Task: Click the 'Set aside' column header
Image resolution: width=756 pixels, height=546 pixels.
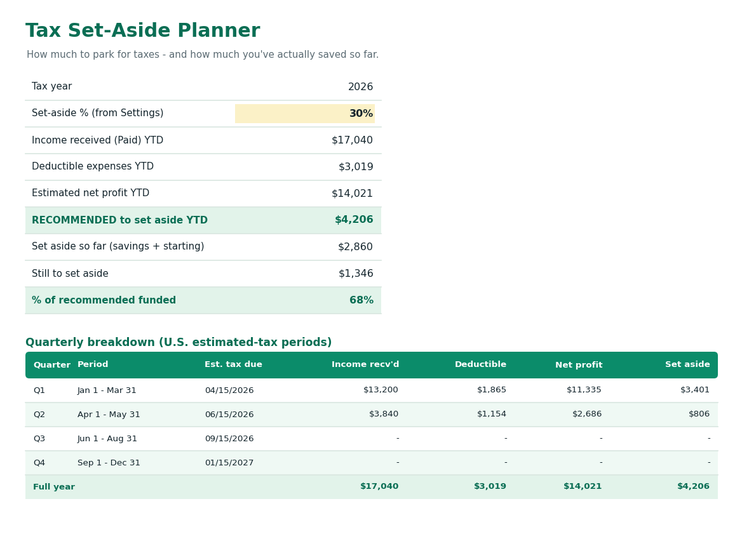Action: pyautogui.click(x=687, y=364)
